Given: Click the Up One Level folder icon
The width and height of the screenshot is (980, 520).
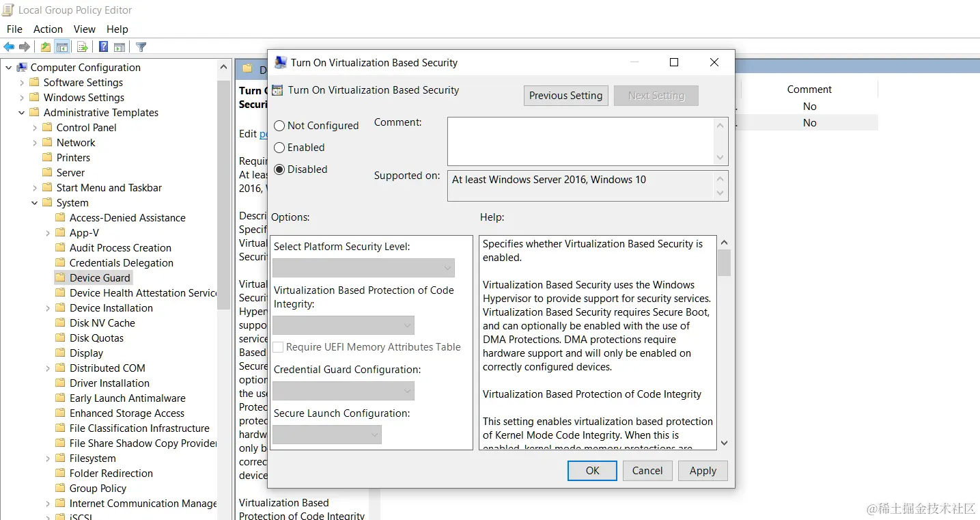Looking at the screenshot, I should tap(45, 47).
